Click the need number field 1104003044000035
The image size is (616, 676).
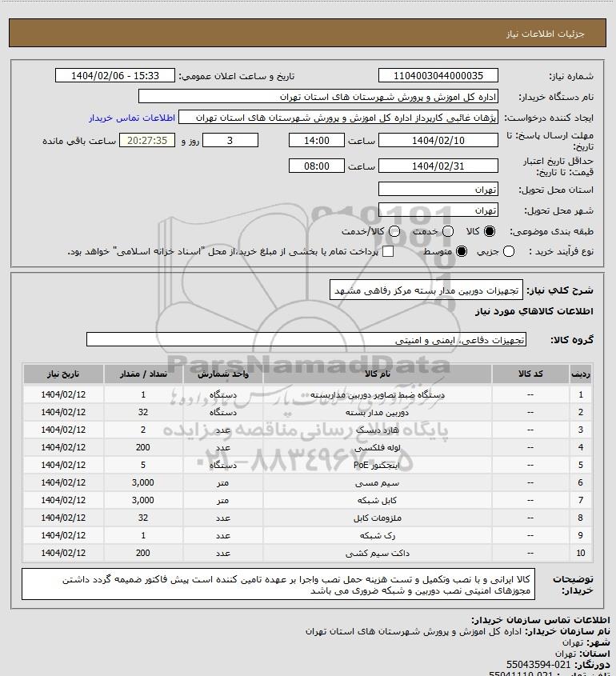pyautogui.click(x=438, y=75)
